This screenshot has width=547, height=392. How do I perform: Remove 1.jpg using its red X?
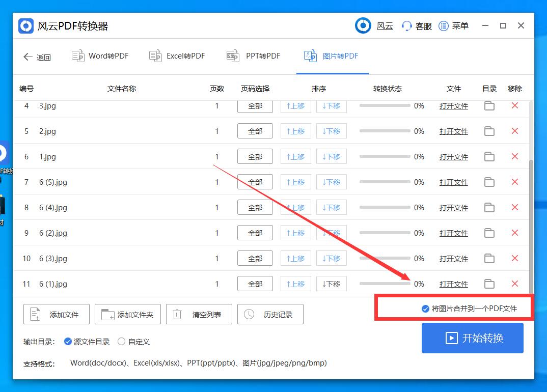coord(514,156)
